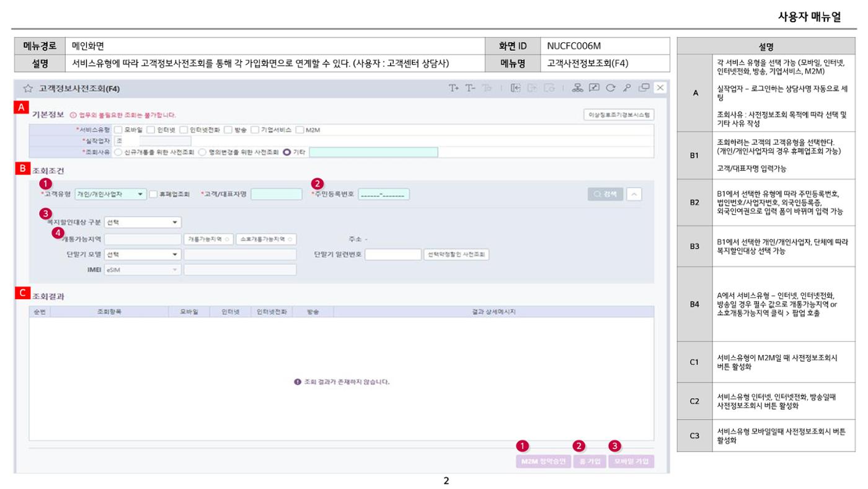Click the 조회항목 column header
The image size is (868, 489).
click(109, 312)
